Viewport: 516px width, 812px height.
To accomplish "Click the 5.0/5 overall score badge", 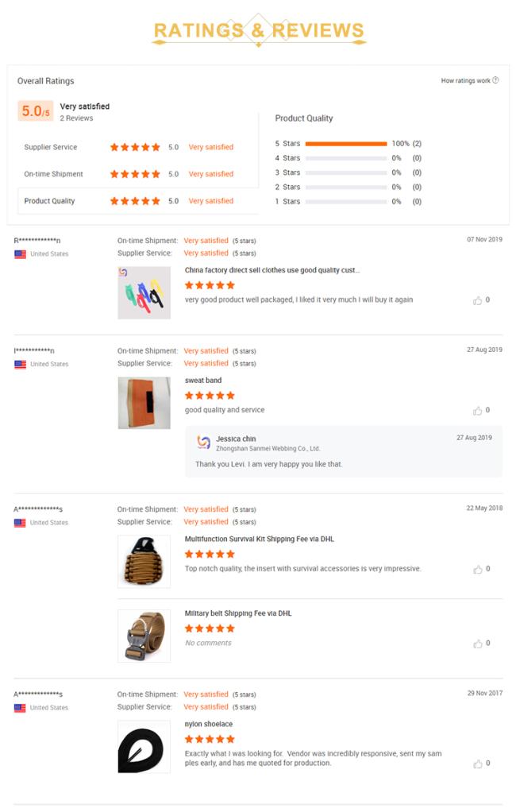I will [35, 111].
